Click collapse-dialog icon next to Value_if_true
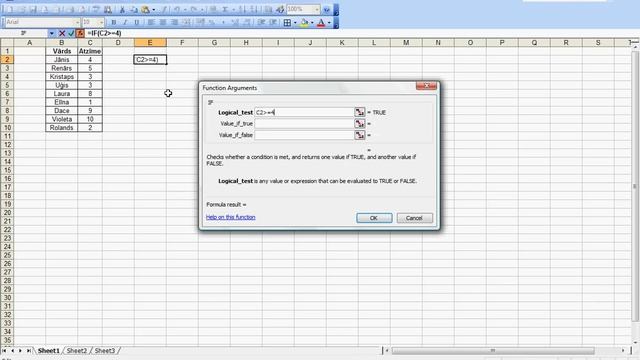This screenshot has height=360, width=640. click(x=360, y=123)
